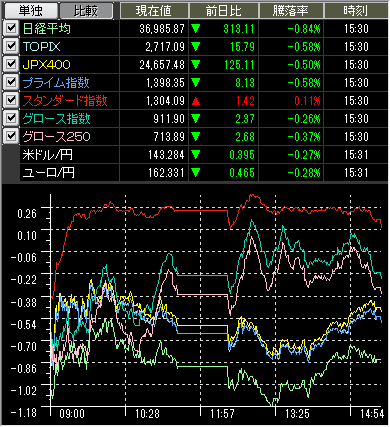
Task: Select the グロース250 index name
Action: click(x=56, y=137)
